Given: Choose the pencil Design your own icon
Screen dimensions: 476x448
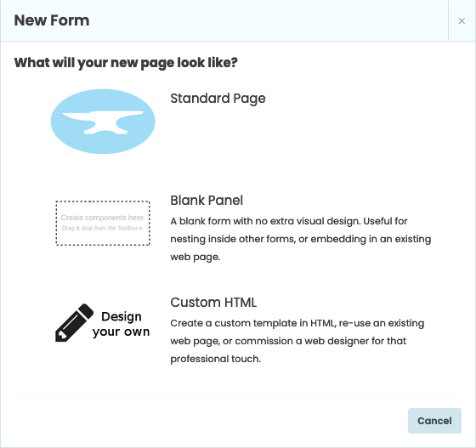Looking at the screenshot, I should [x=103, y=324].
